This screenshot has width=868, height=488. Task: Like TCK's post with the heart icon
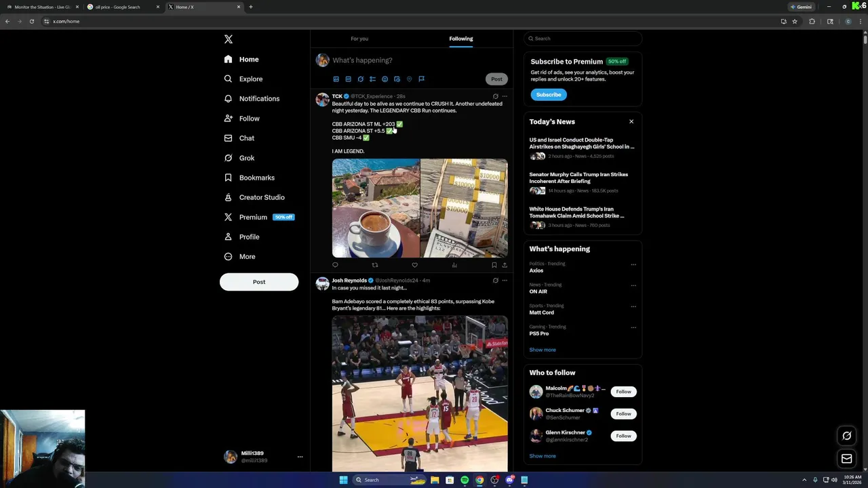pyautogui.click(x=414, y=265)
